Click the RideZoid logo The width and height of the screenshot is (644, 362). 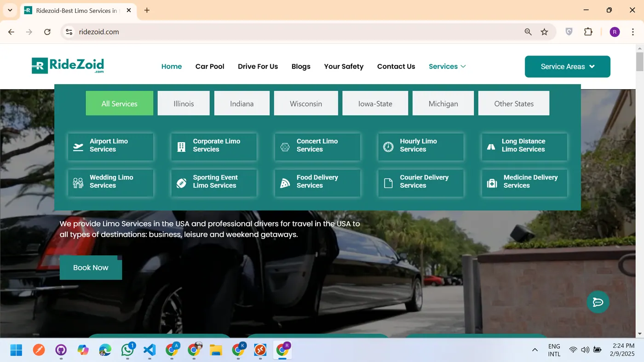[68, 66]
